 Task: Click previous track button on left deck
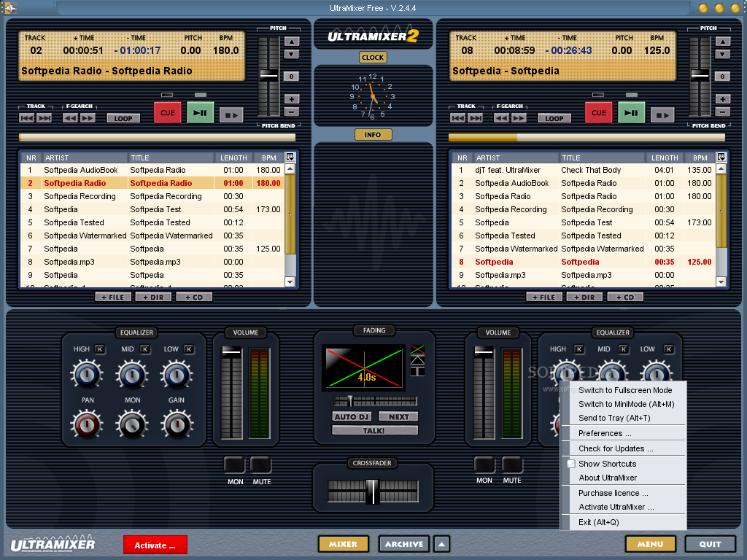point(26,118)
